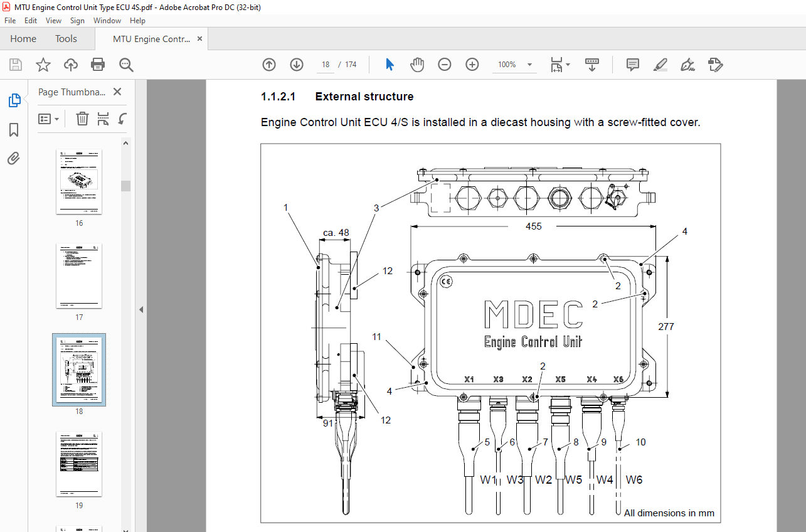Viewport: 806px width, 532px height.
Task: Open the stamp tool
Action: point(715,65)
